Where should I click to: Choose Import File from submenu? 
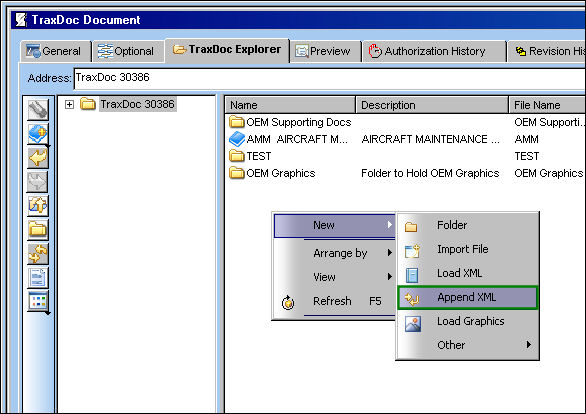click(467, 249)
